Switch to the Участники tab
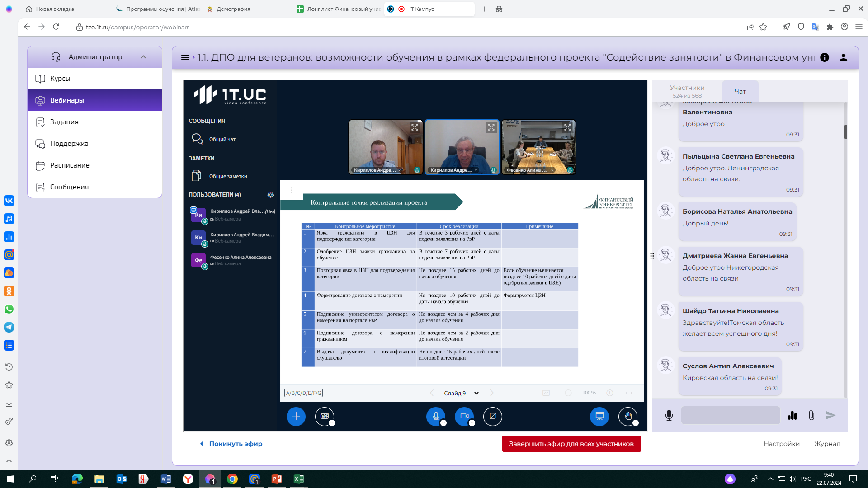This screenshot has width=868, height=488. 687,91
